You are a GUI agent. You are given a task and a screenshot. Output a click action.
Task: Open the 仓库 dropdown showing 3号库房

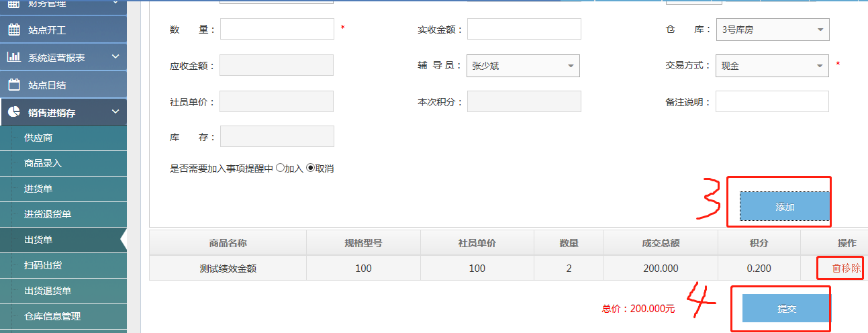tap(772, 30)
